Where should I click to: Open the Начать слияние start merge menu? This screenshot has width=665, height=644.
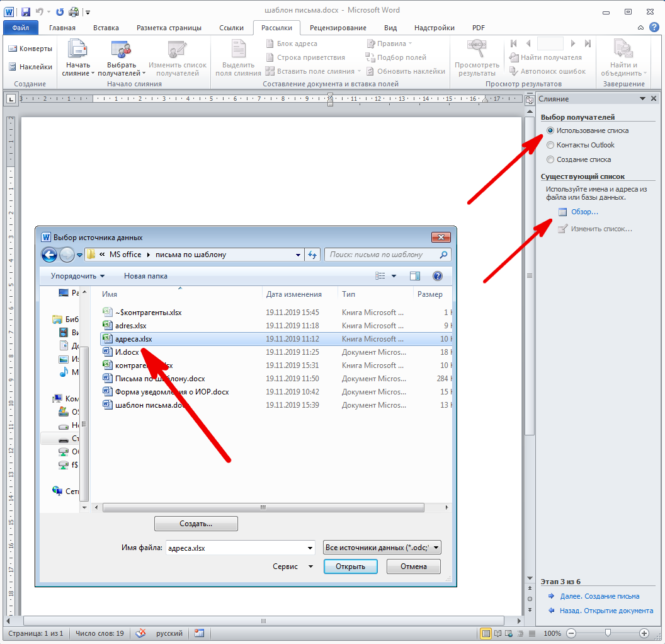point(78,58)
